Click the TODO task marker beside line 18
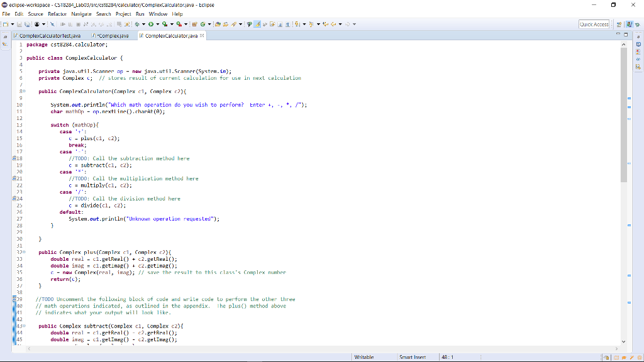The width and height of the screenshot is (644, 362). point(13,158)
